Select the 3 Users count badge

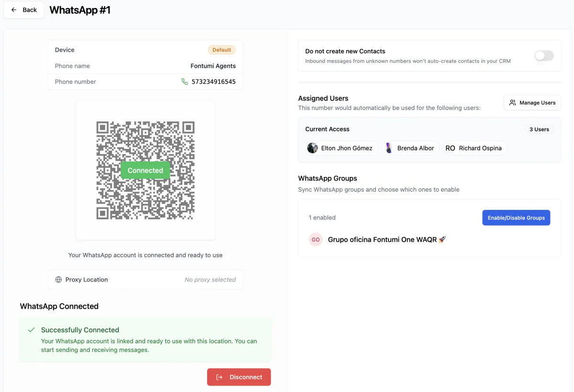pos(539,130)
